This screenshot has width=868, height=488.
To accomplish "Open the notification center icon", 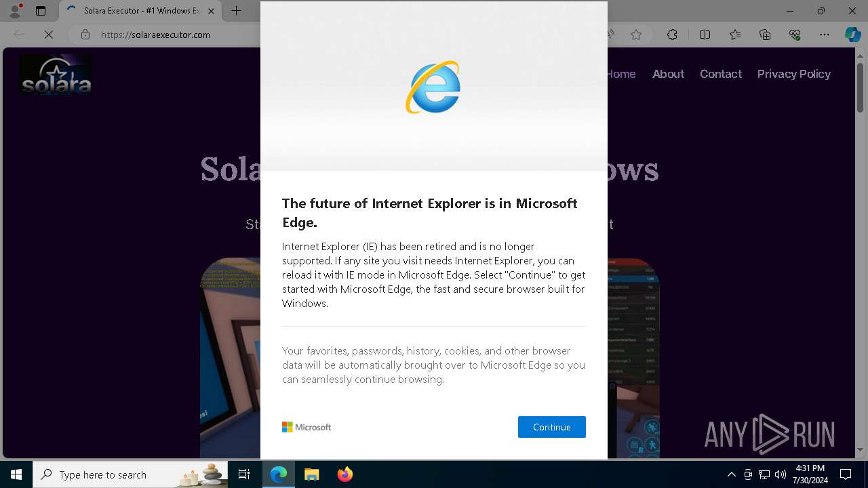I will tap(846, 474).
